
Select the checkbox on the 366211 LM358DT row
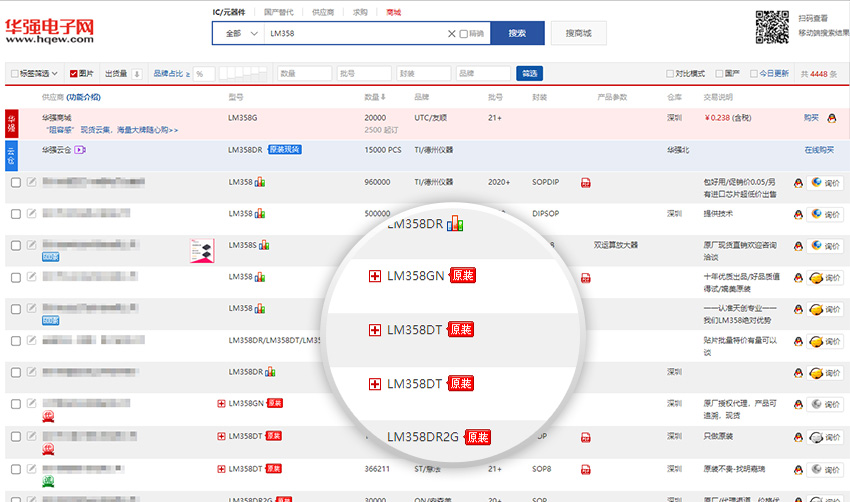click(16, 469)
